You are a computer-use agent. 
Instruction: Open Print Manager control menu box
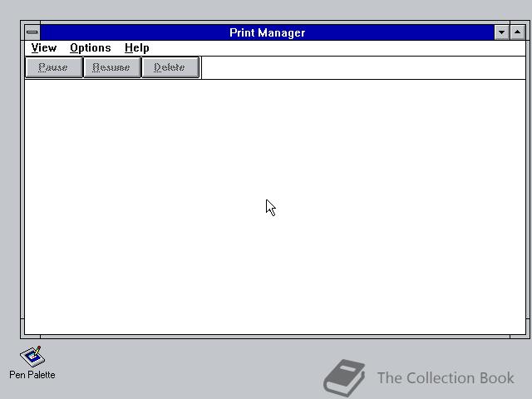coord(32,32)
